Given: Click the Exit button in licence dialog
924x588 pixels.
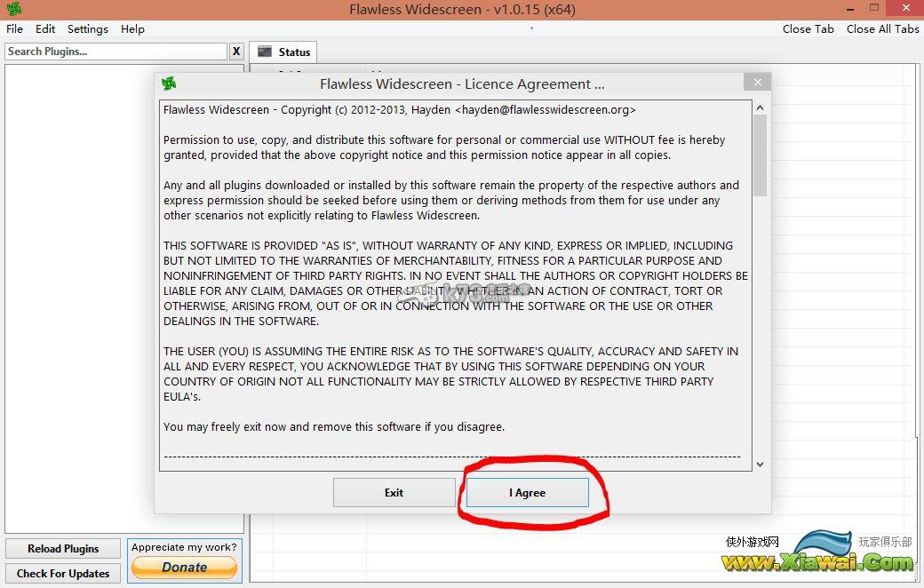Looking at the screenshot, I should point(394,493).
